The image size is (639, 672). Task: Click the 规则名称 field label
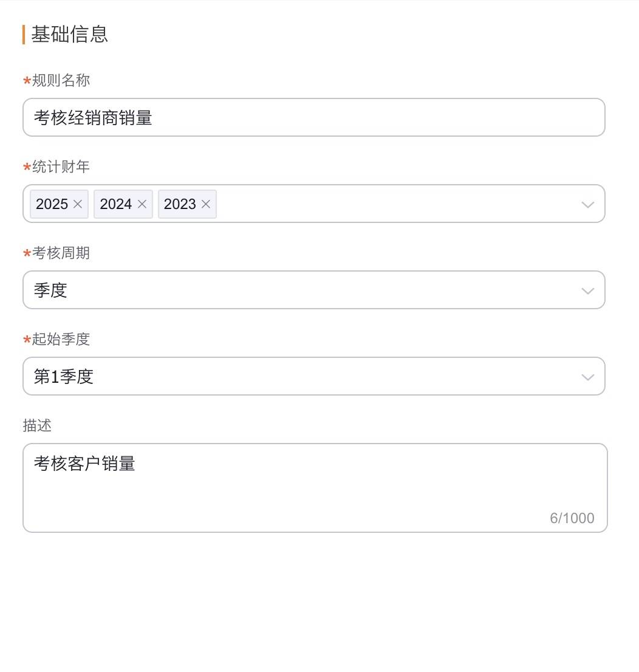(x=61, y=80)
